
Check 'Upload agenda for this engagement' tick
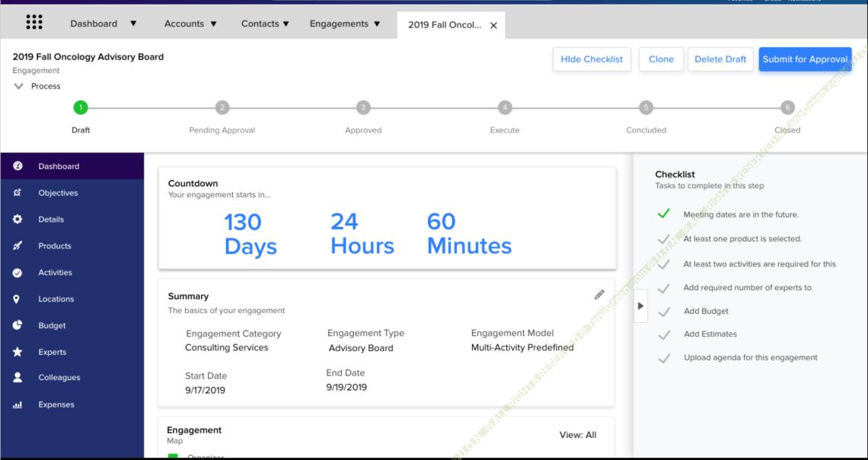664,358
